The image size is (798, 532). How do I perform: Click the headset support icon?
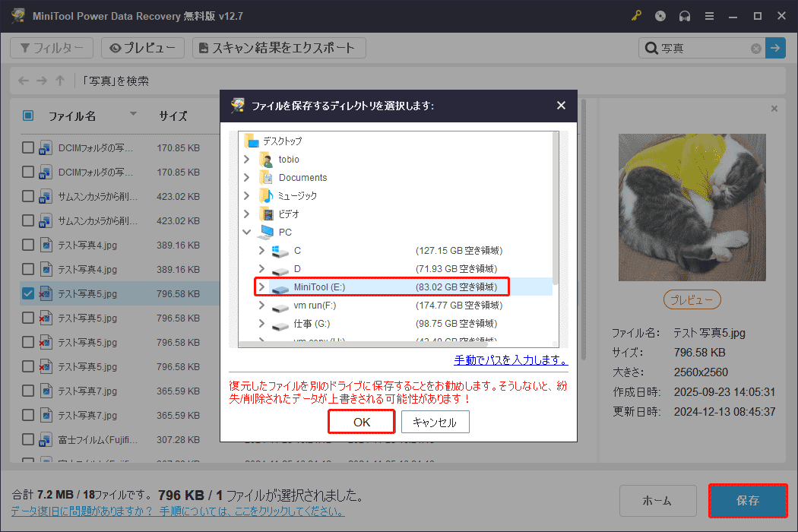685,15
